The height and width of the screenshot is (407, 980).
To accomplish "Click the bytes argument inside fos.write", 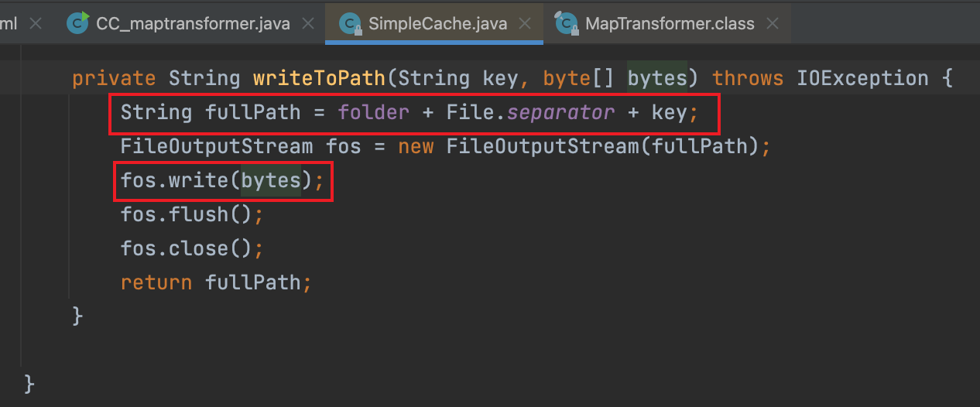I will click(x=270, y=180).
